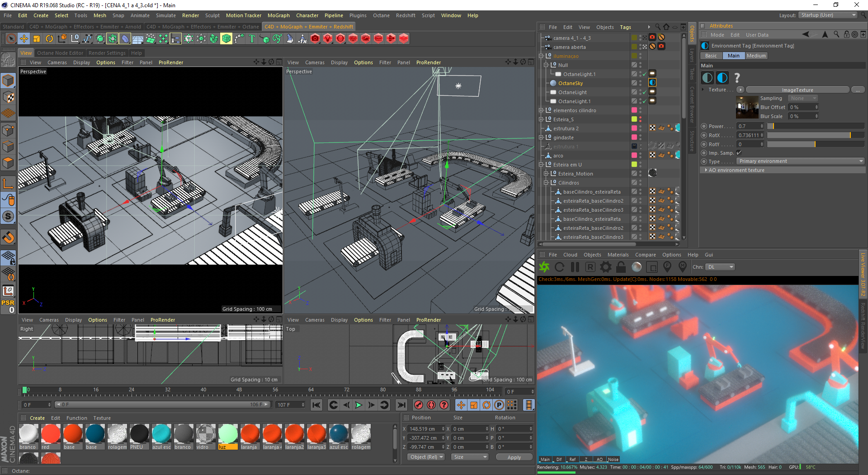Click the red Octane light bulb icon
The image size is (868, 475).
pyautogui.click(x=328, y=39)
